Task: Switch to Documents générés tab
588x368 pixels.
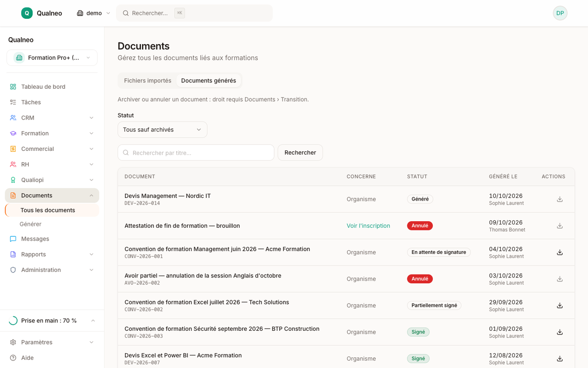Action: [209, 80]
